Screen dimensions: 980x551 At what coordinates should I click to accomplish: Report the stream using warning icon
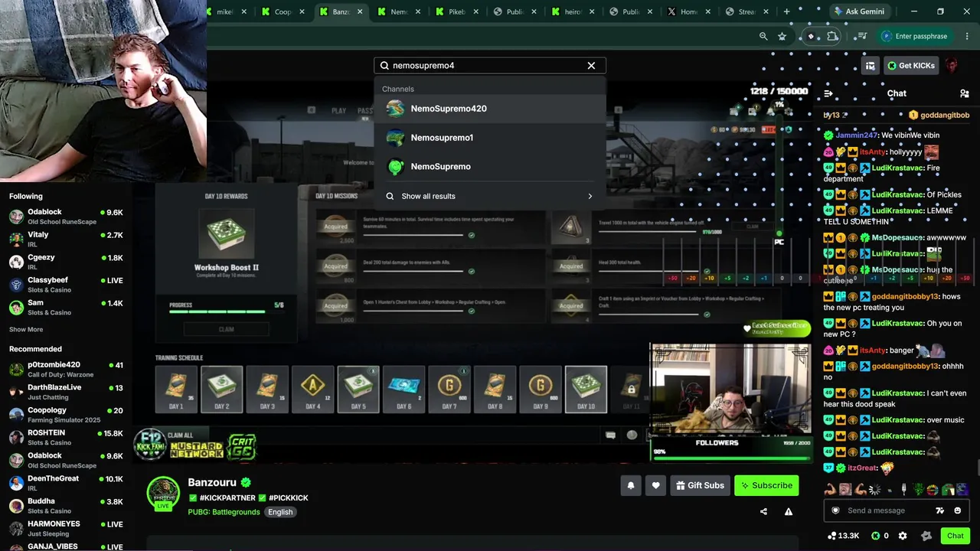pos(789,511)
